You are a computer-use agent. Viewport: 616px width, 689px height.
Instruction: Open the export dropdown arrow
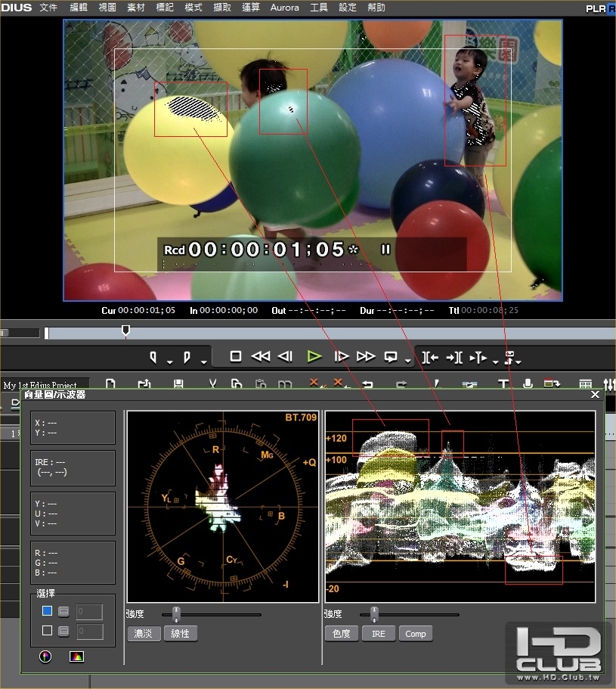(x=518, y=362)
